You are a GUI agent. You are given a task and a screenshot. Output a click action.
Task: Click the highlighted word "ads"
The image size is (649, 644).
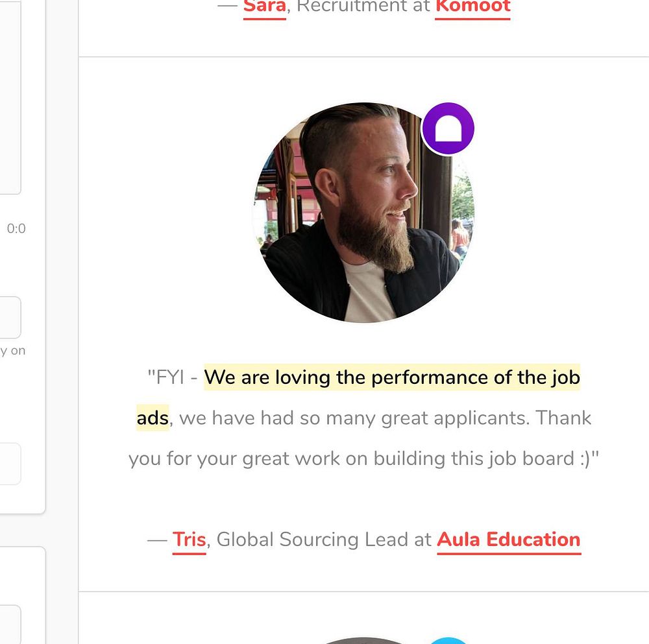(153, 418)
